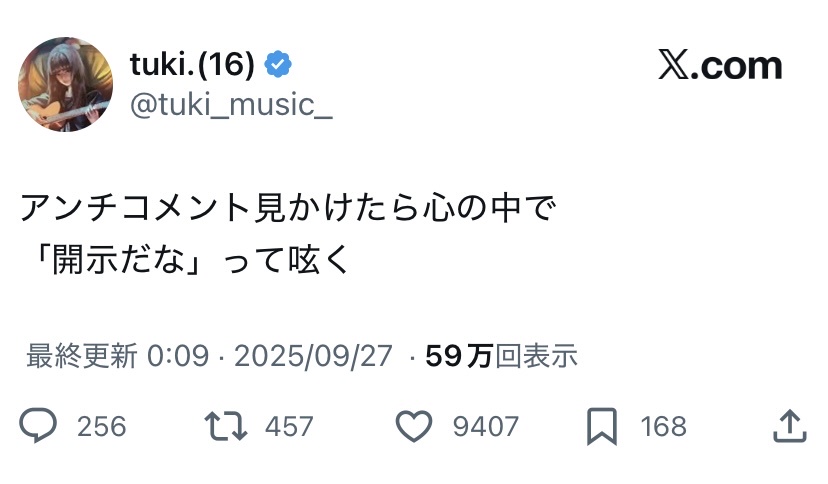This screenshot has height=484, width=828.
Task: Click the X.com logo
Action: point(720,66)
